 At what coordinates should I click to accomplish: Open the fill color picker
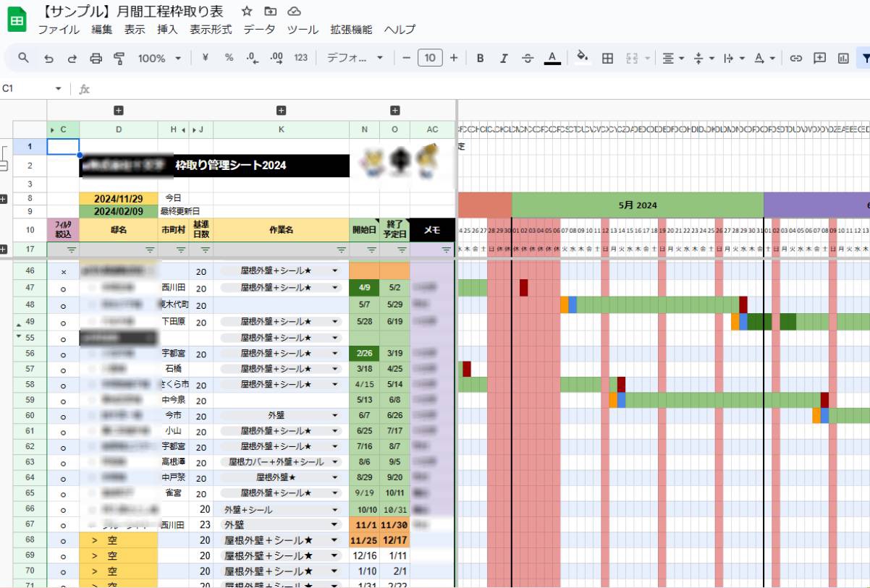[583, 58]
